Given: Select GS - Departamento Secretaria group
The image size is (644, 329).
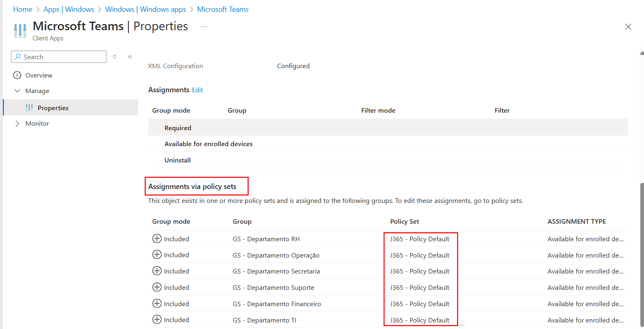Looking at the screenshot, I should coord(276,271).
